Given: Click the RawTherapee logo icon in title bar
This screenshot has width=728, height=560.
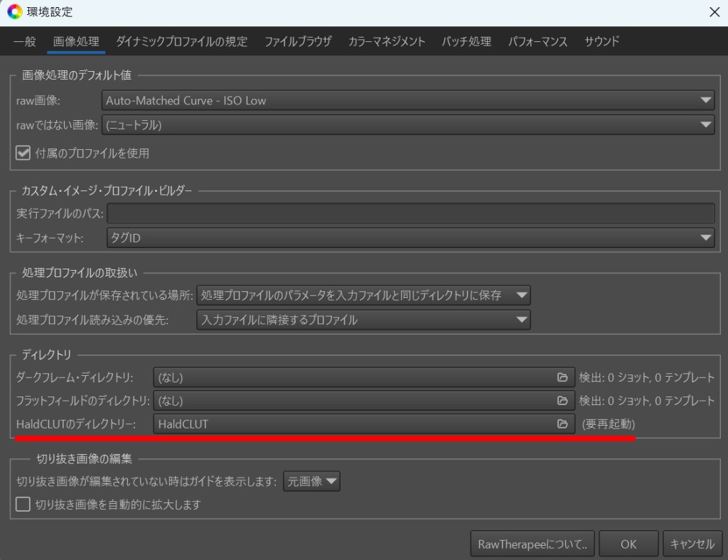Looking at the screenshot, I should click(x=14, y=11).
